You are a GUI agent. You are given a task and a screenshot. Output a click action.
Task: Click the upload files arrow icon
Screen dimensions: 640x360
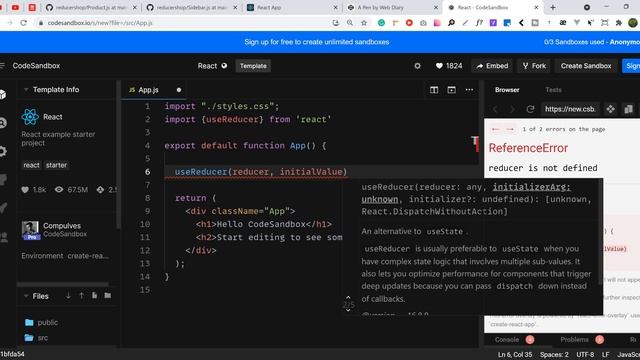tap(82, 296)
